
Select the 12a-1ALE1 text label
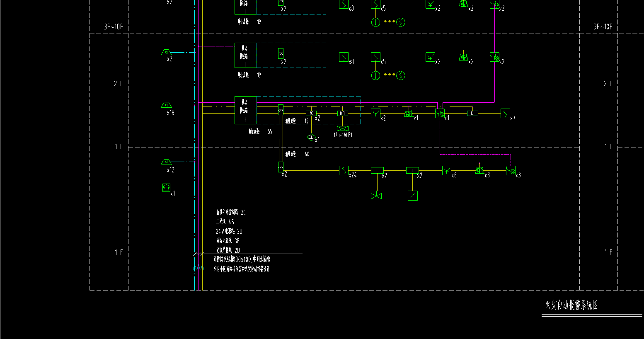point(343,135)
